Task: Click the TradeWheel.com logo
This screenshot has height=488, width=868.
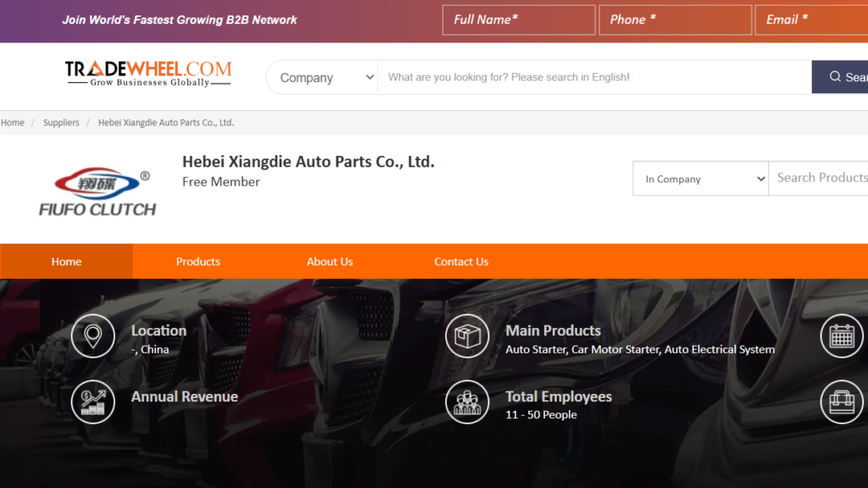Action: (x=148, y=74)
